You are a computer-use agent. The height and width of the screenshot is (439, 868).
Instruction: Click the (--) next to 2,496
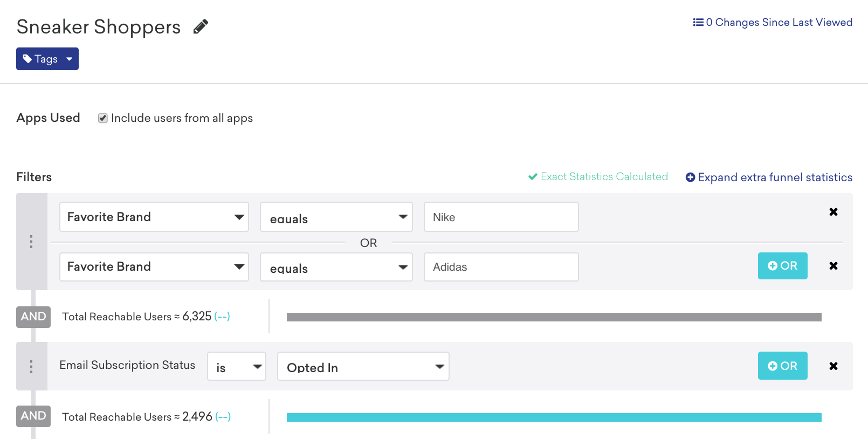(223, 416)
